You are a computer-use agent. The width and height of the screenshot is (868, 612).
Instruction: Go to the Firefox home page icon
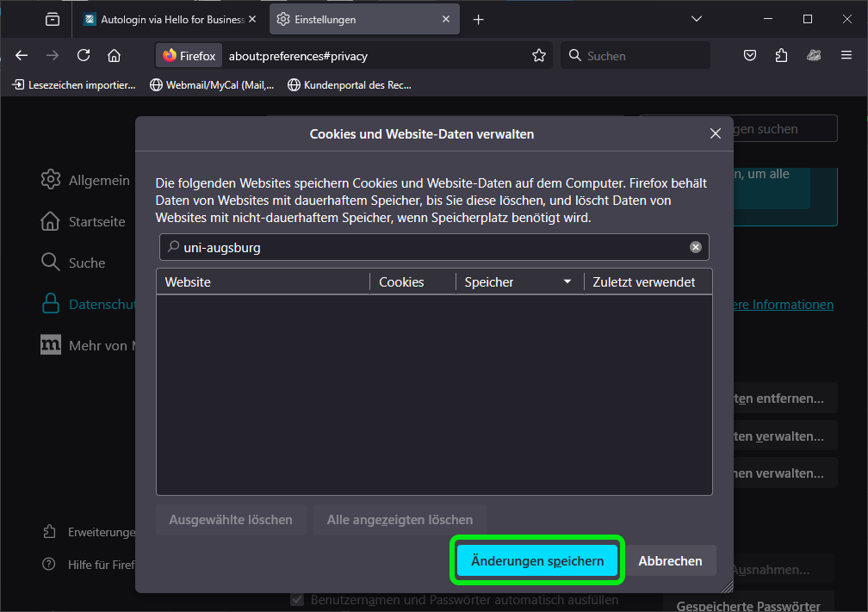[114, 56]
